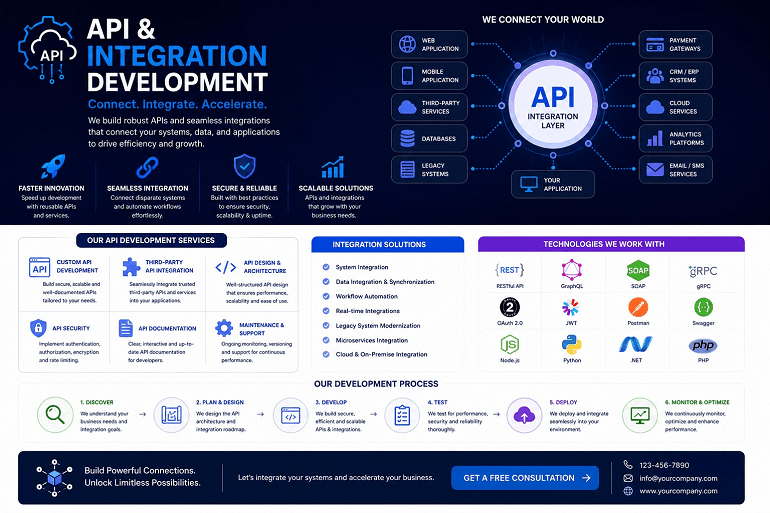
Task: Select the Email / SMS Services envelope icon
Action: click(655, 170)
